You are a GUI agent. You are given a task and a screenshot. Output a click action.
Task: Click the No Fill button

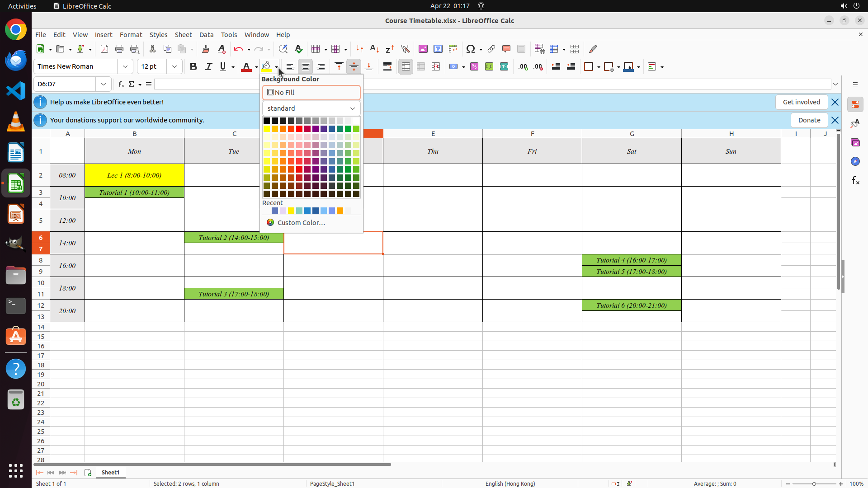[311, 93]
